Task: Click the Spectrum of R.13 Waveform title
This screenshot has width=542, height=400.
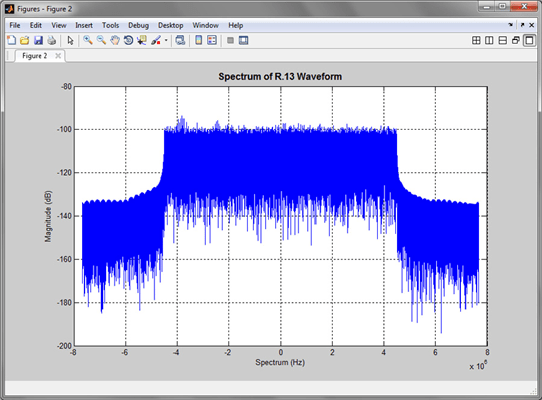Action: point(280,76)
